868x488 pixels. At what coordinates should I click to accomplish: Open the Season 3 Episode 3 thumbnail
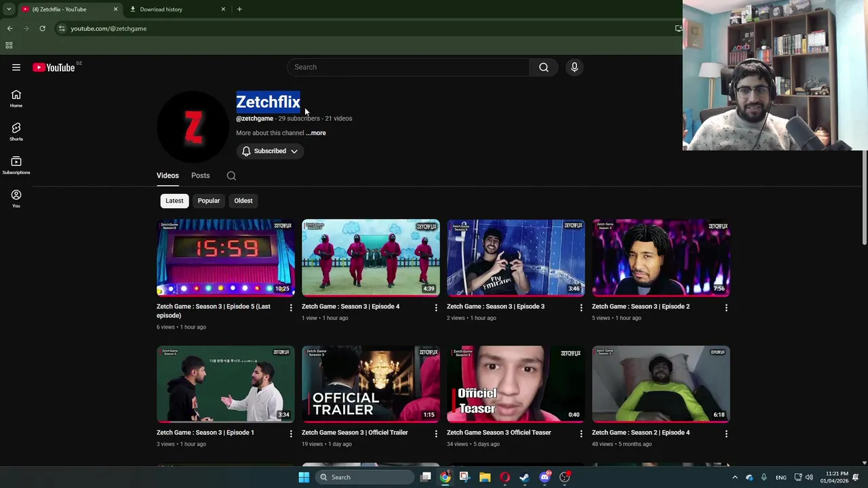516,258
